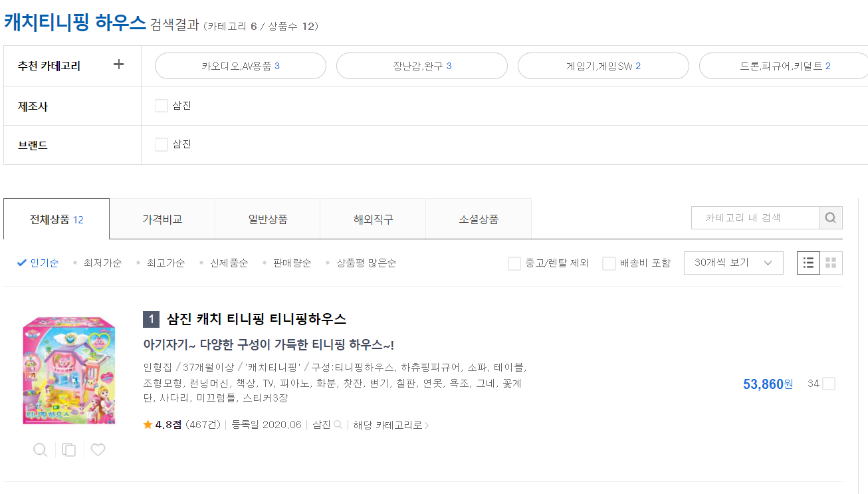The width and height of the screenshot is (868, 494).
Task: Sort by 최고가순
Action: click(x=165, y=263)
